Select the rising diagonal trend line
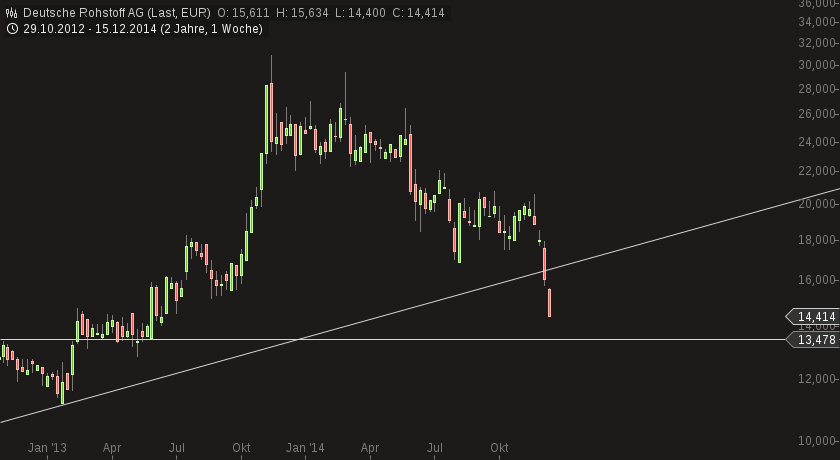This screenshot has height=460, width=840. [x=420, y=306]
